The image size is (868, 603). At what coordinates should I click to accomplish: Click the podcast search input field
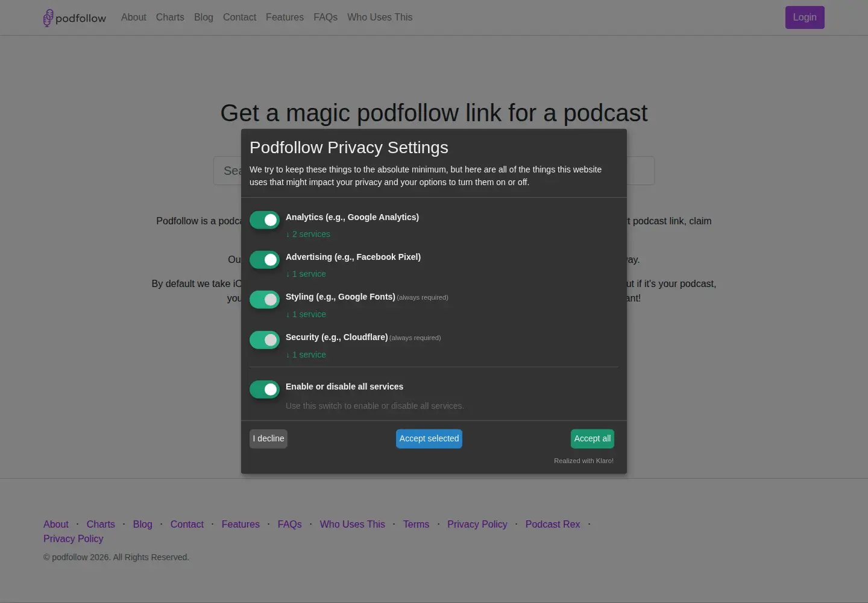coord(434,171)
